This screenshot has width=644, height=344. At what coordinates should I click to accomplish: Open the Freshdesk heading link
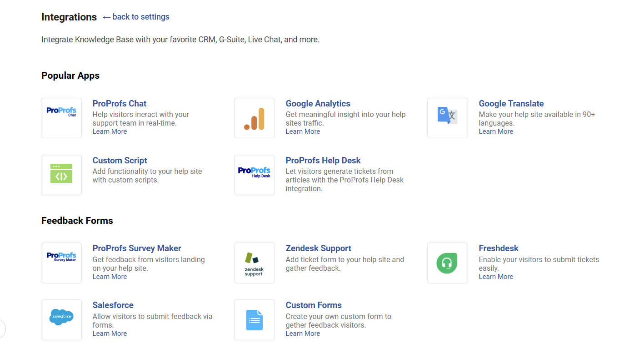pyautogui.click(x=499, y=248)
